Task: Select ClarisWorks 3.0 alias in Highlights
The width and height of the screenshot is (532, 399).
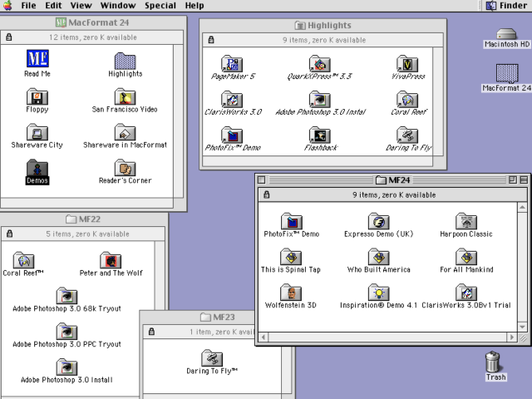Action: tap(232, 99)
